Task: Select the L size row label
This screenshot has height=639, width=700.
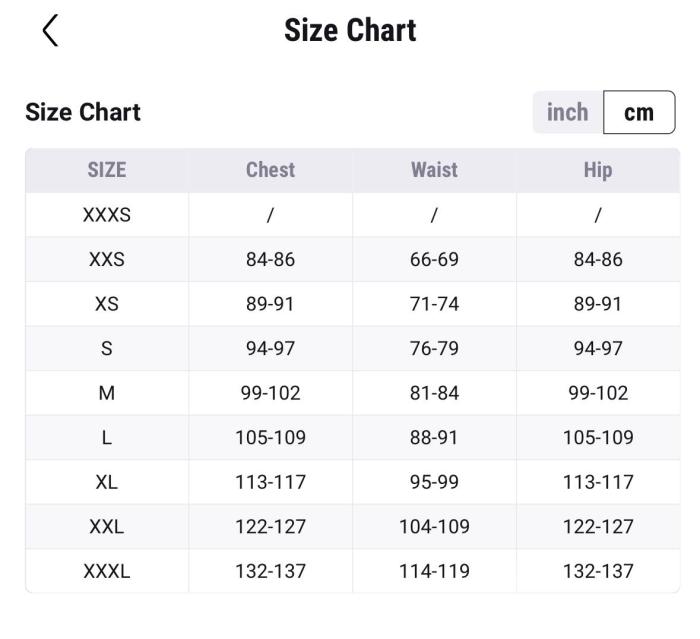Action: (x=107, y=438)
